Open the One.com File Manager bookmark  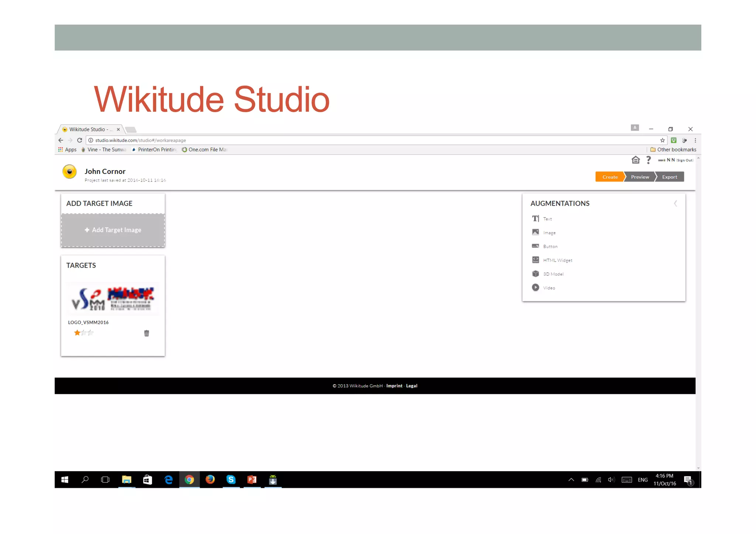click(x=204, y=149)
